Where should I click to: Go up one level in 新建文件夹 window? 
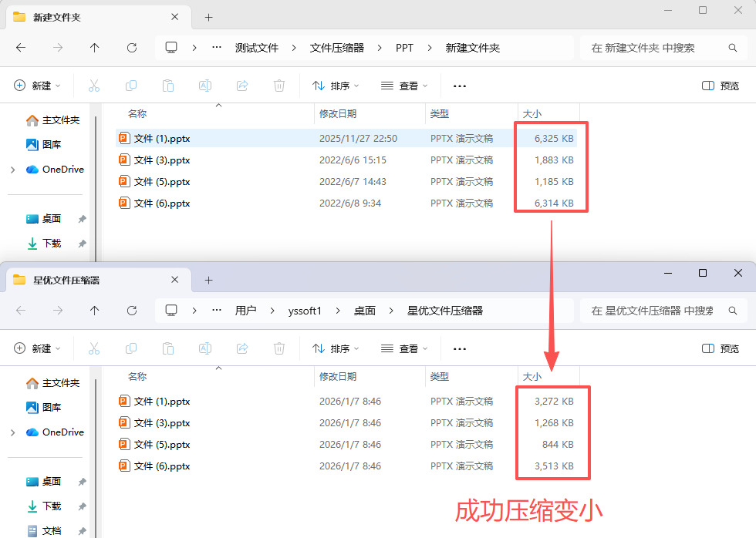tap(94, 48)
